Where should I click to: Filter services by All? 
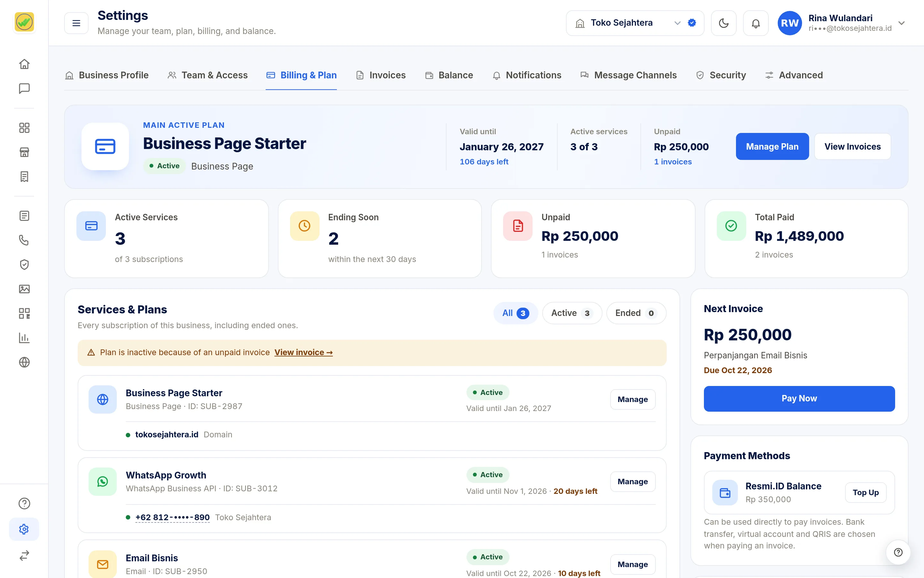point(516,313)
